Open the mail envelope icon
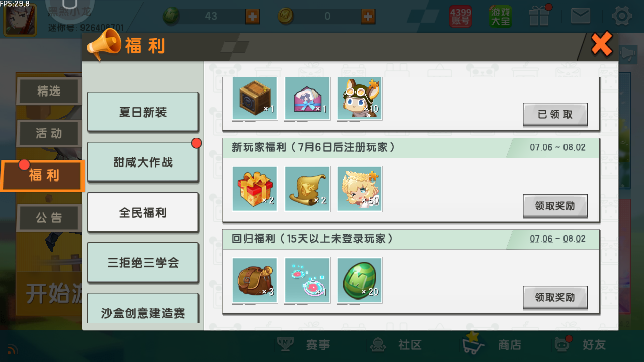644x362 pixels. point(580,16)
